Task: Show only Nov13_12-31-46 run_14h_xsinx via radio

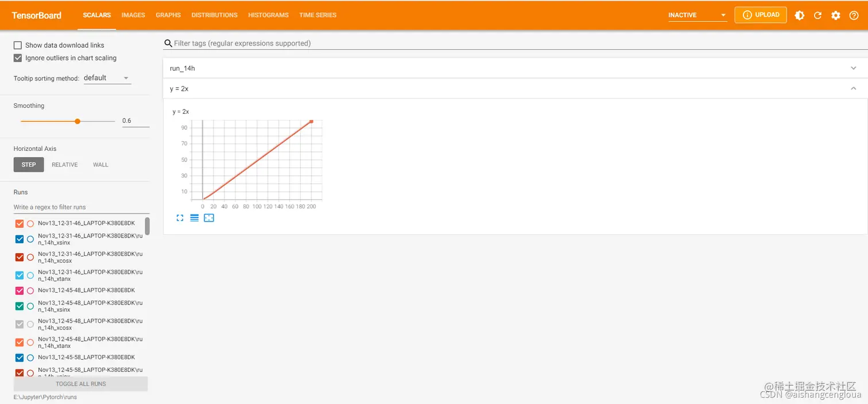Action: (x=30, y=239)
